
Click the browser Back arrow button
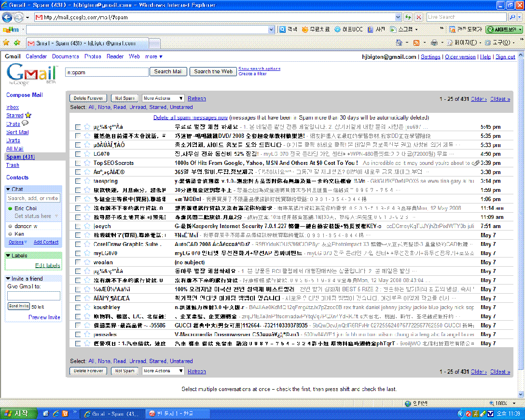7,17
